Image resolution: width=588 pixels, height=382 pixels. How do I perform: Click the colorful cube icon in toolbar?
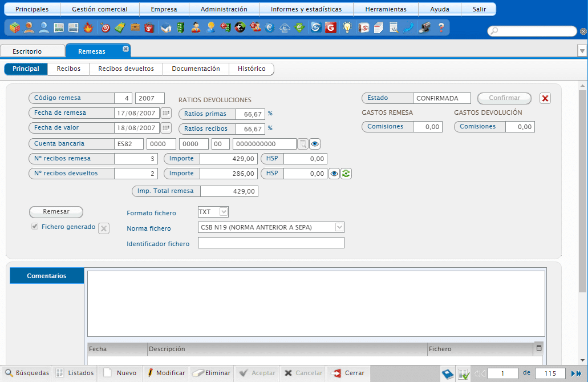click(15, 27)
